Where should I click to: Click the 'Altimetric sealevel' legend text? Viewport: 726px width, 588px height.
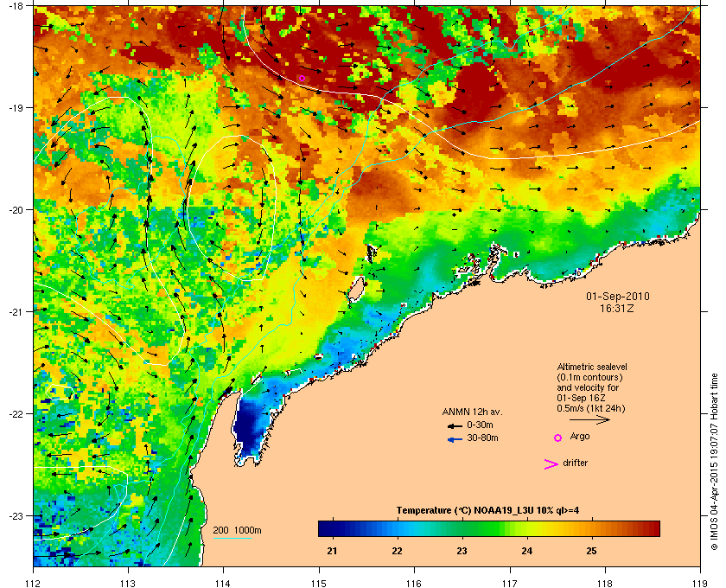coord(592,367)
